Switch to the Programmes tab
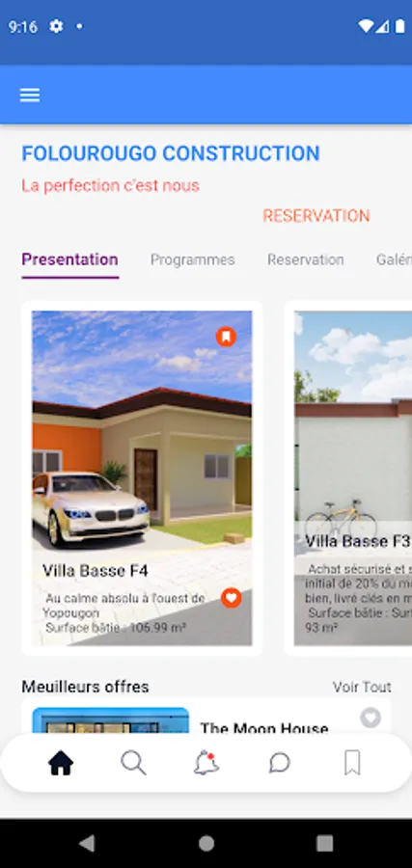412x868 pixels. tap(193, 259)
